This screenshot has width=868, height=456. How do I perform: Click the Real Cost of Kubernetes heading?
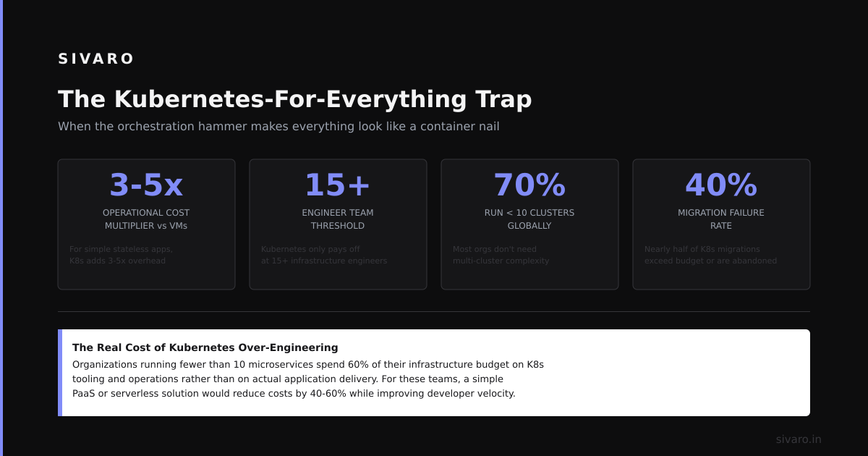click(205, 347)
